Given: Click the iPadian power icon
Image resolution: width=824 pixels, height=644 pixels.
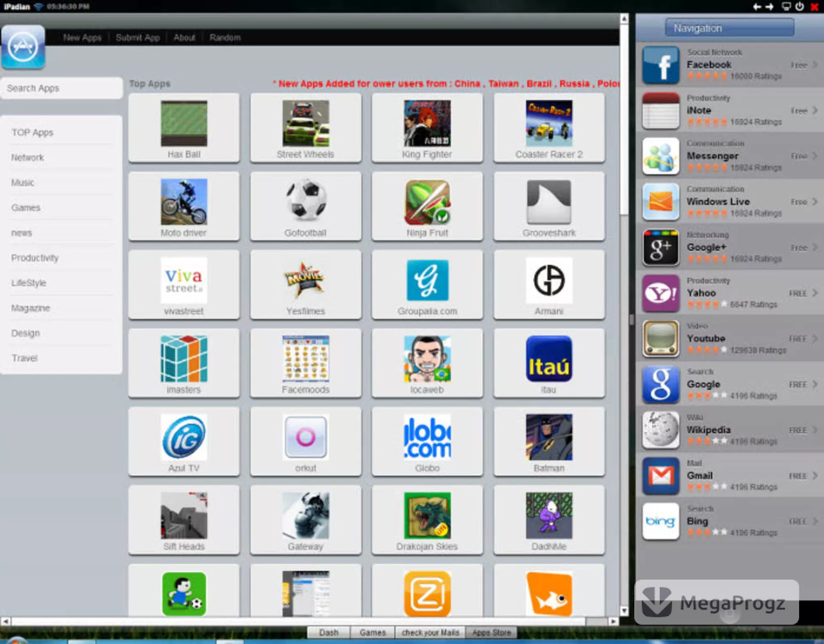Looking at the screenshot, I should click(x=800, y=6).
